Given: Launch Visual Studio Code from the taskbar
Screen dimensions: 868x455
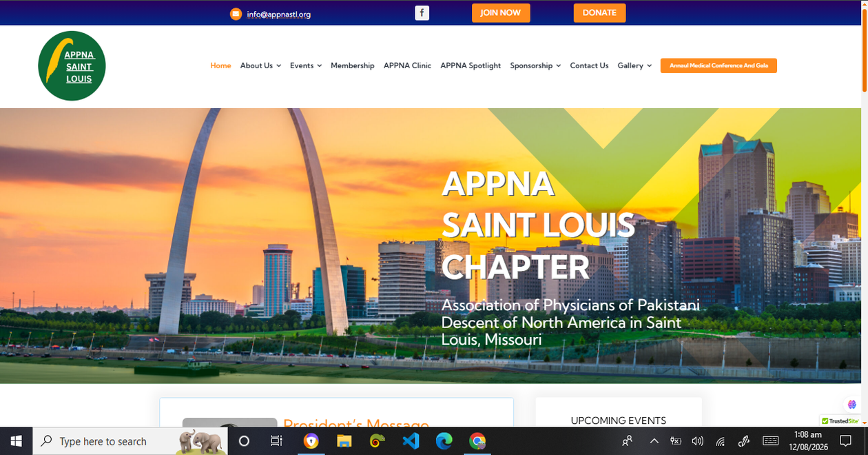Looking at the screenshot, I should (411, 441).
